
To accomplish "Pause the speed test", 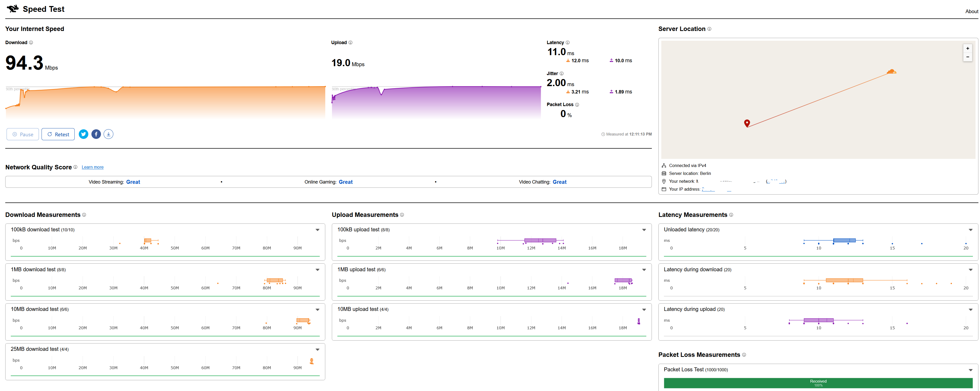I will (x=23, y=134).
